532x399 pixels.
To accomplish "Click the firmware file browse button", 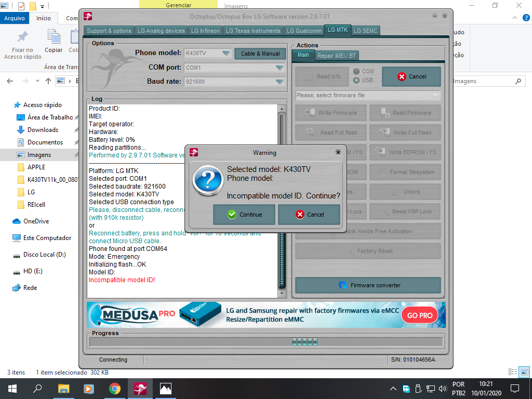I will tap(435, 96).
